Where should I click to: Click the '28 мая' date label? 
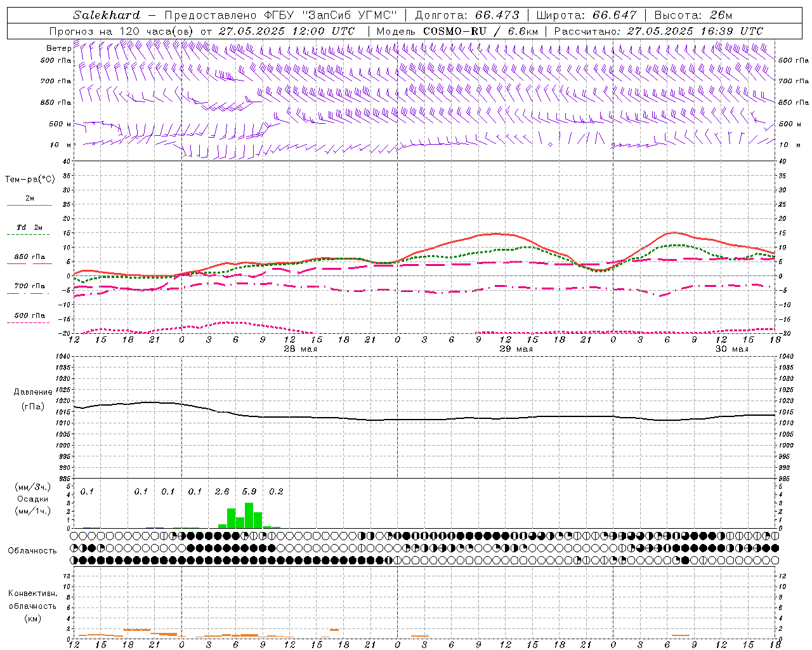[301, 349]
